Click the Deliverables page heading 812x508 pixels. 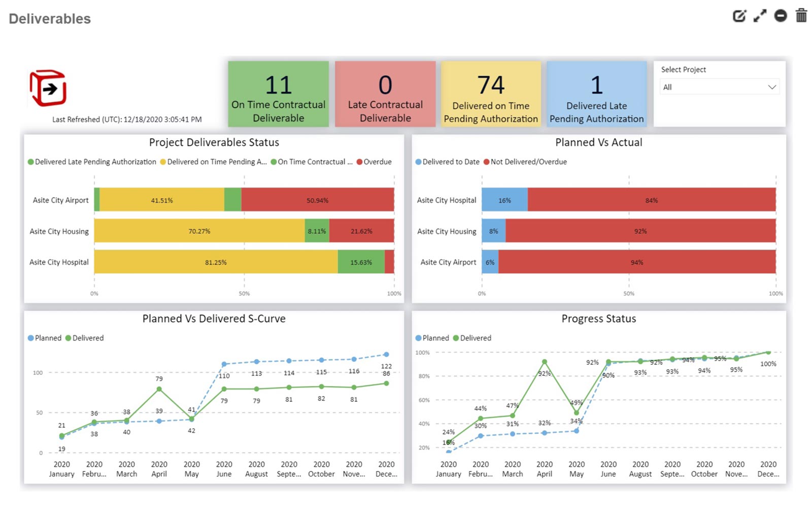50,19
